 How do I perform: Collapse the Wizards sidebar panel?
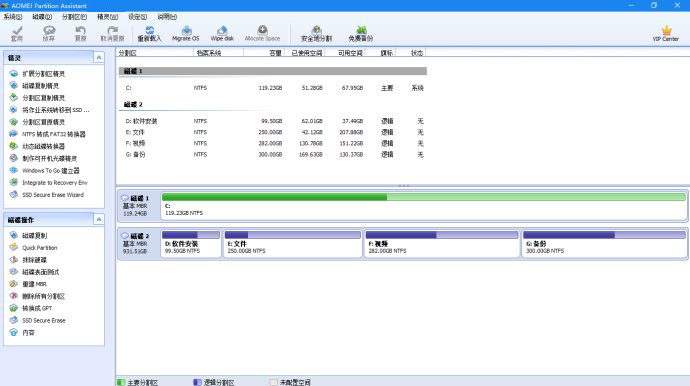point(99,58)
